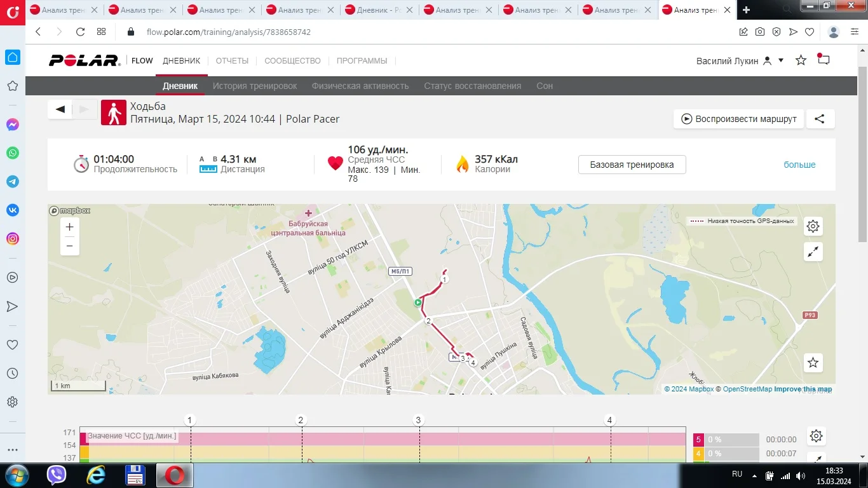Click the red walking sport icon
This screenshot has width=868, height=488.
coord(114,112)
